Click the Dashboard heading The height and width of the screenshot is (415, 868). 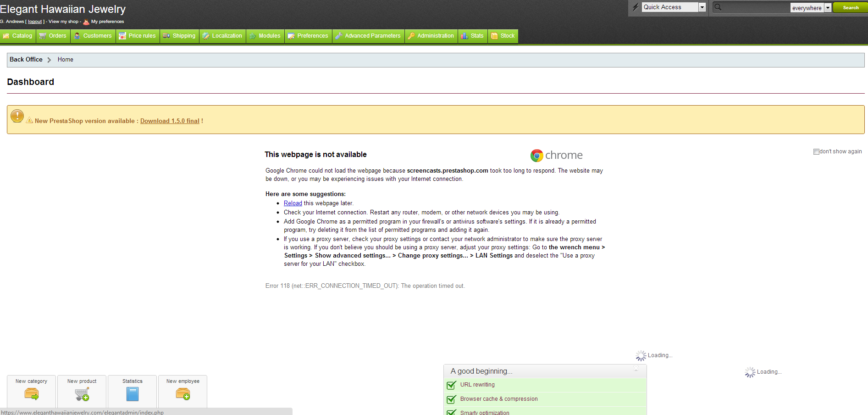click(x=31, y=82)
